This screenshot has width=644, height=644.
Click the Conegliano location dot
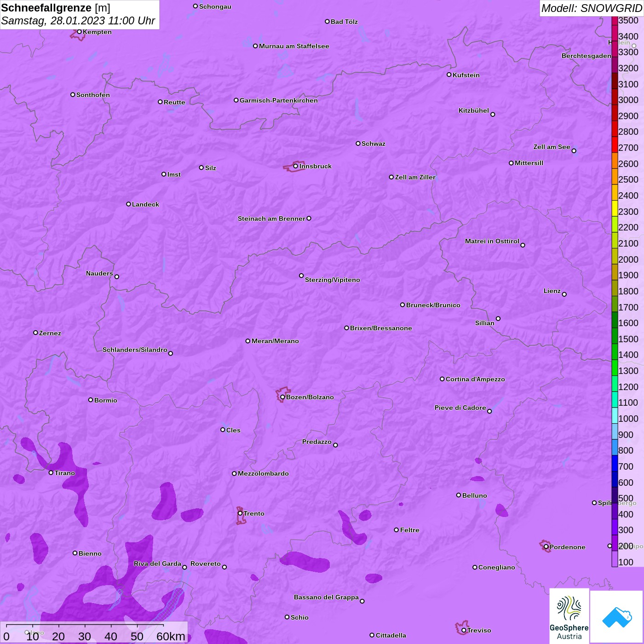coord(475,567)
